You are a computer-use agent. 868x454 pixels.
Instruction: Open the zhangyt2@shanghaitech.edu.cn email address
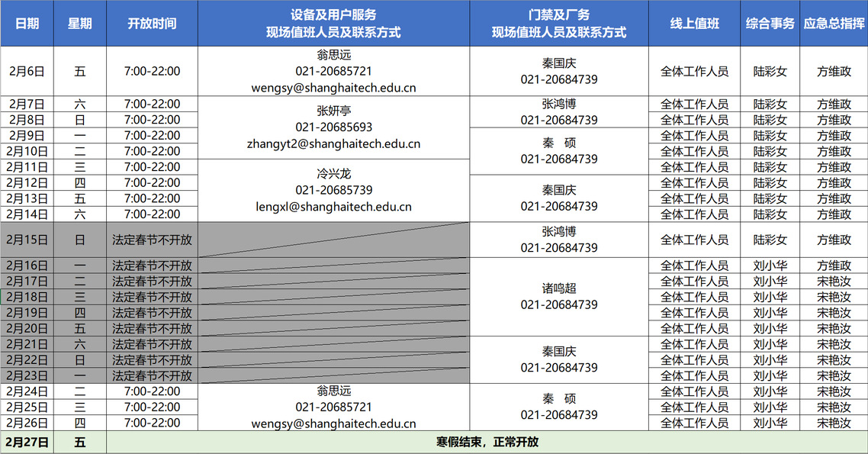tap(333, 143)
